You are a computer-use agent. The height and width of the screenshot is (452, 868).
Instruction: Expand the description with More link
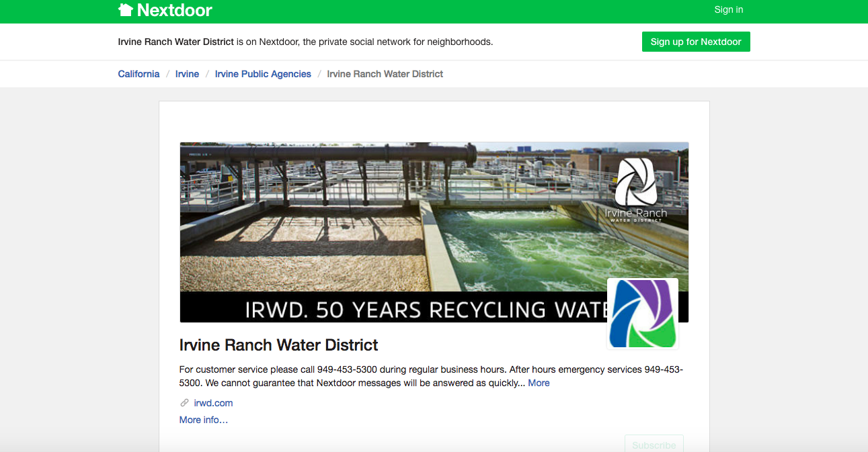[x=539, y=383]
